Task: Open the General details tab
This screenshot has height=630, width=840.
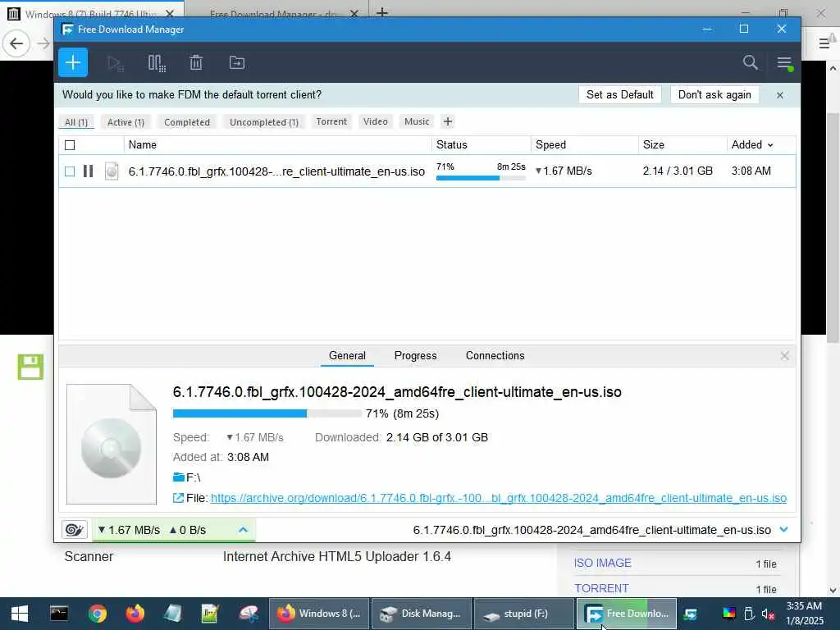Action: (347, 356)
